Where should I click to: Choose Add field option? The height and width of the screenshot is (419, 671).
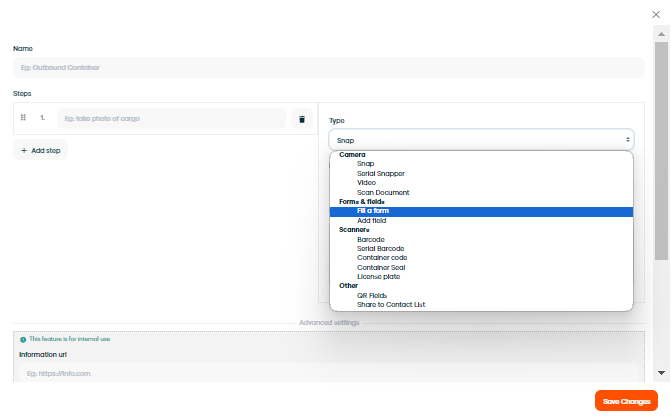pyautogui.click(x=371, y=221)
